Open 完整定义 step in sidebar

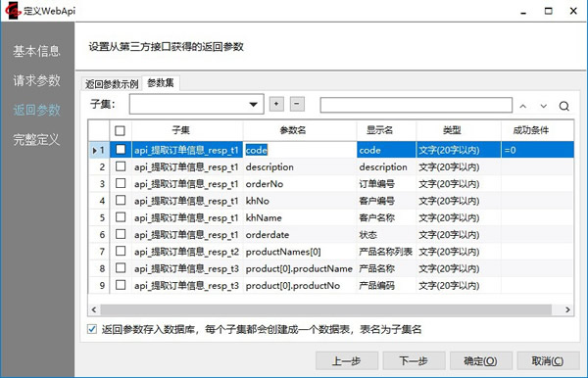(x=36, y=140)
